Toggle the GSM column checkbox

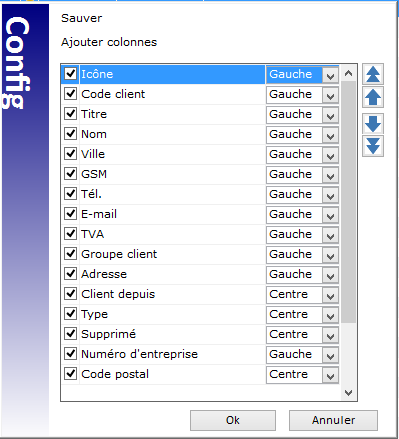71,174
